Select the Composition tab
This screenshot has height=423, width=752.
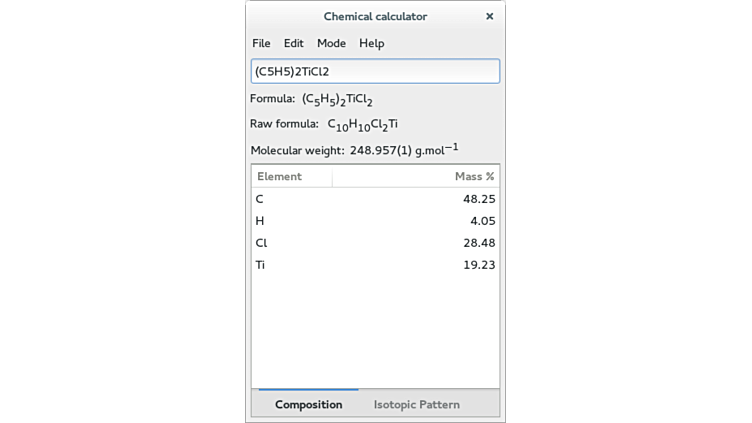click(x=308, y=404)
